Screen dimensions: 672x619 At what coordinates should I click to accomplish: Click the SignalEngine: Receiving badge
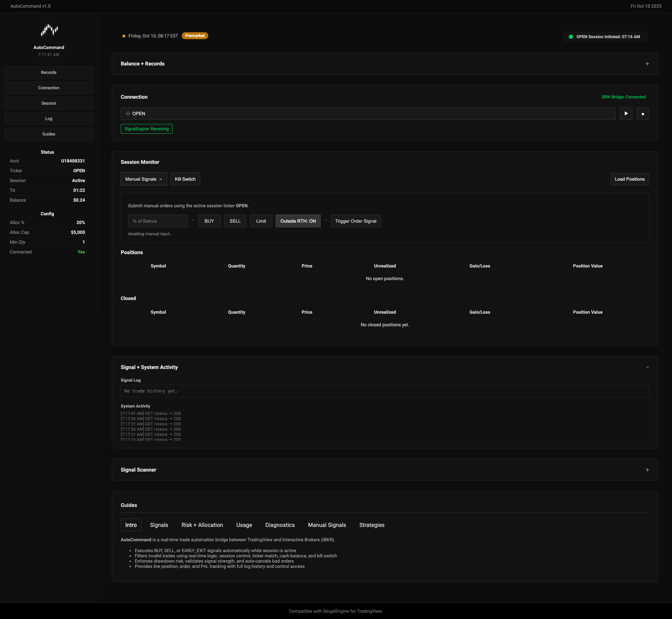coord(147,129)
